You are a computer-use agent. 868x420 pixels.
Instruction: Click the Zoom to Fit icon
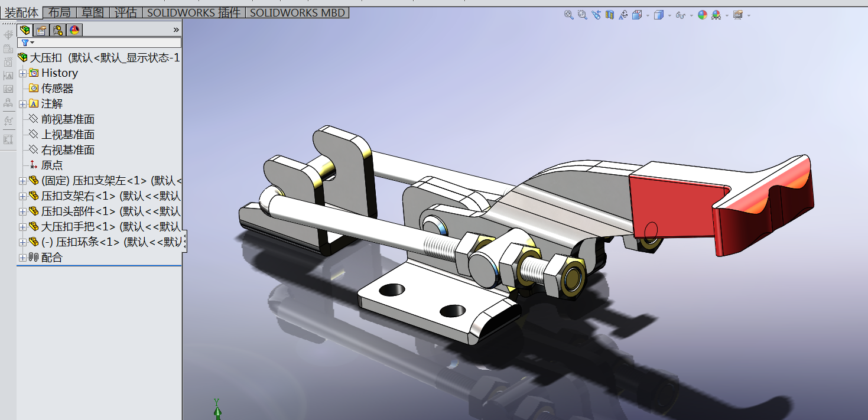pyautogui.click(x=568, y=15)
